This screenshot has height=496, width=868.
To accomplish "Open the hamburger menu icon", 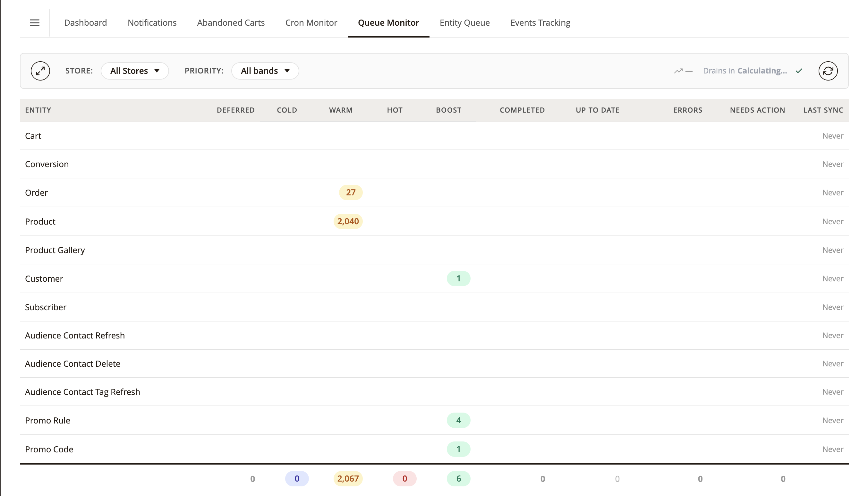I will coord(34,23).
